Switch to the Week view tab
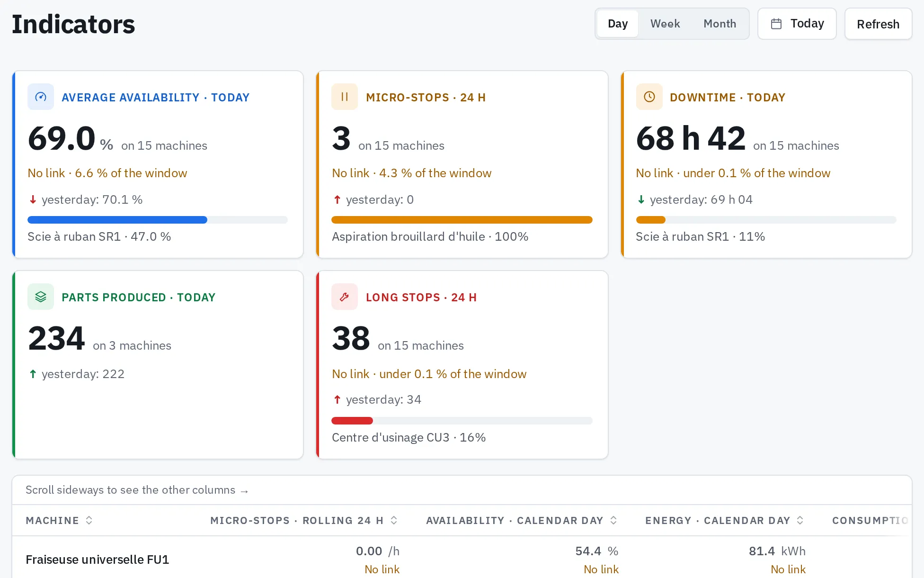 pos(665,24)
